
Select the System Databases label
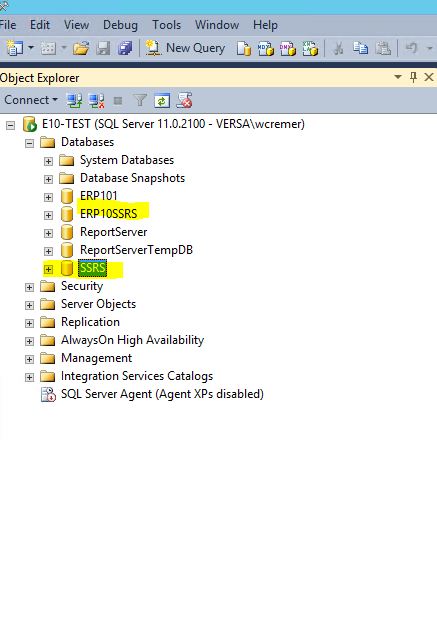(127, 160)
